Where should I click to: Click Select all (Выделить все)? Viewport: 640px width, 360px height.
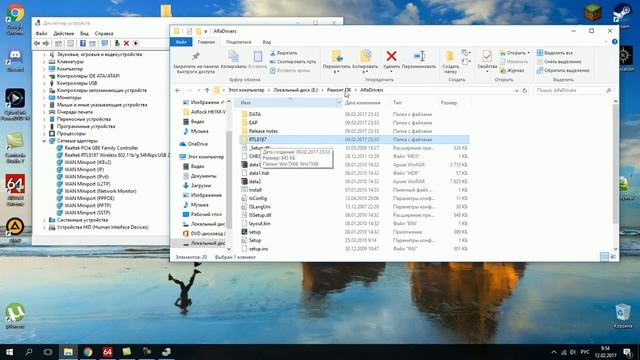click(554, 53)
